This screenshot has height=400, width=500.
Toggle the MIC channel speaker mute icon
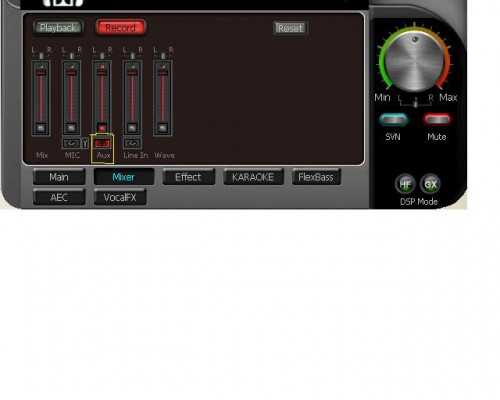tap(71, 128)
